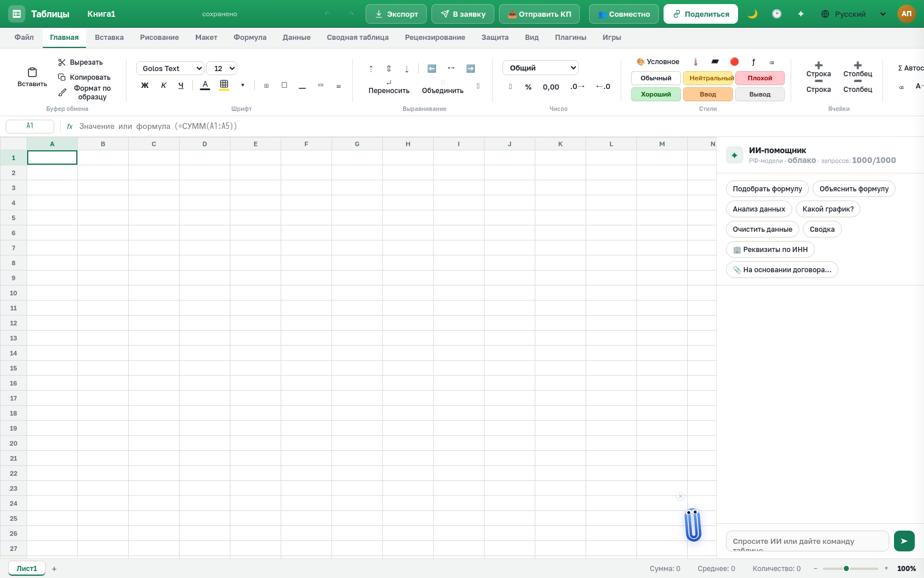924x578 pixels.
Task: Click the formula bar input
Action: pos(497,126)
